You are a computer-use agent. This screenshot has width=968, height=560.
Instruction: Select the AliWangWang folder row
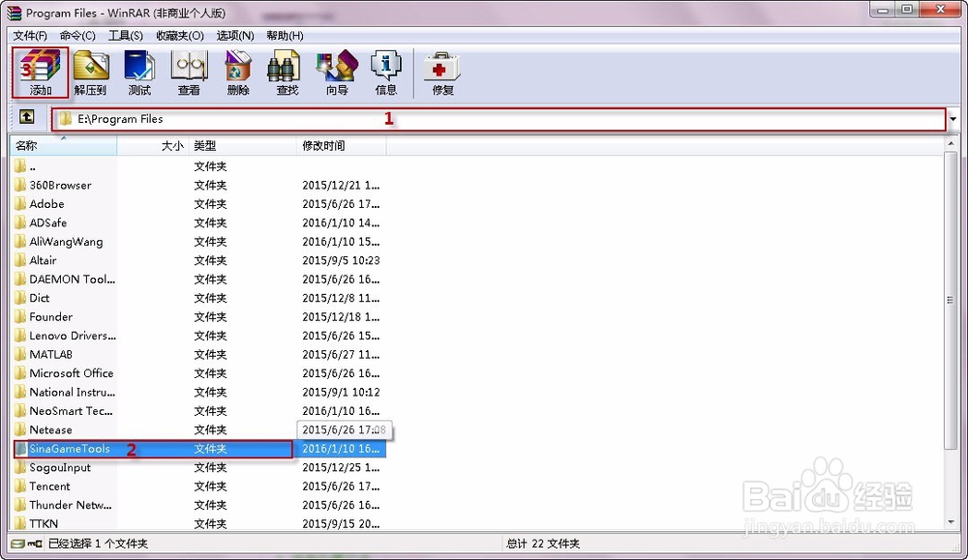pos(197,241)
